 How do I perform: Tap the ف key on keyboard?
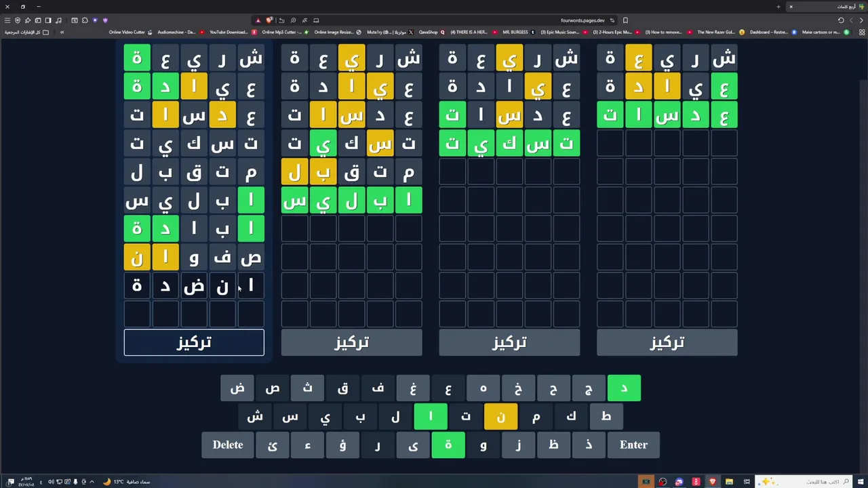(x=378, y=388)
